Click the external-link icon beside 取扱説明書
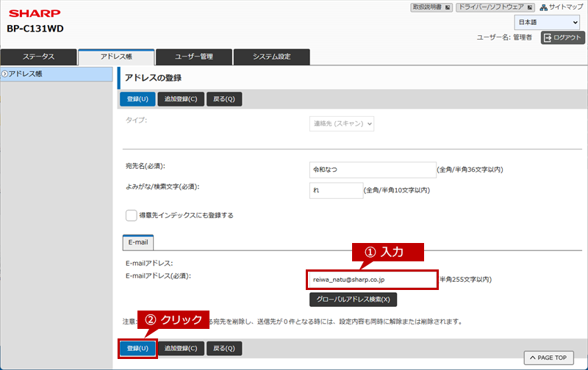 click(448, 7)
